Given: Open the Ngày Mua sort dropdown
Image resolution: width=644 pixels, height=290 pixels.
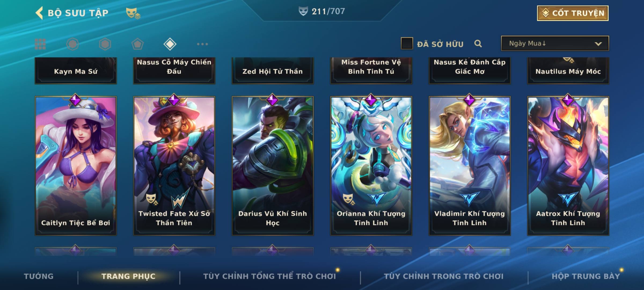Looking at the screenshot, I should tap(555, 43).
